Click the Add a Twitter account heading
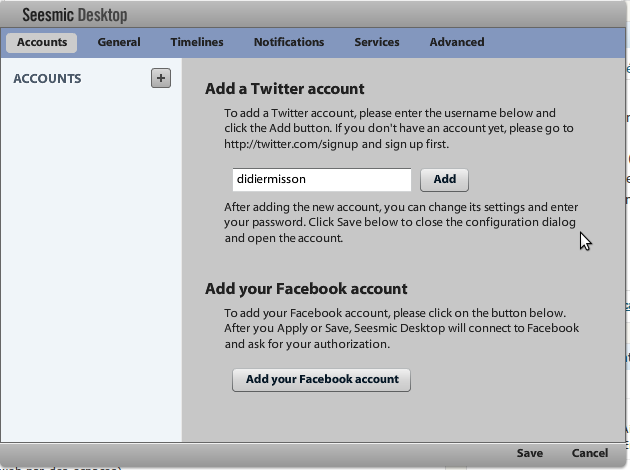The width and height of the screenshot is (630, 470). coord(285,89)
